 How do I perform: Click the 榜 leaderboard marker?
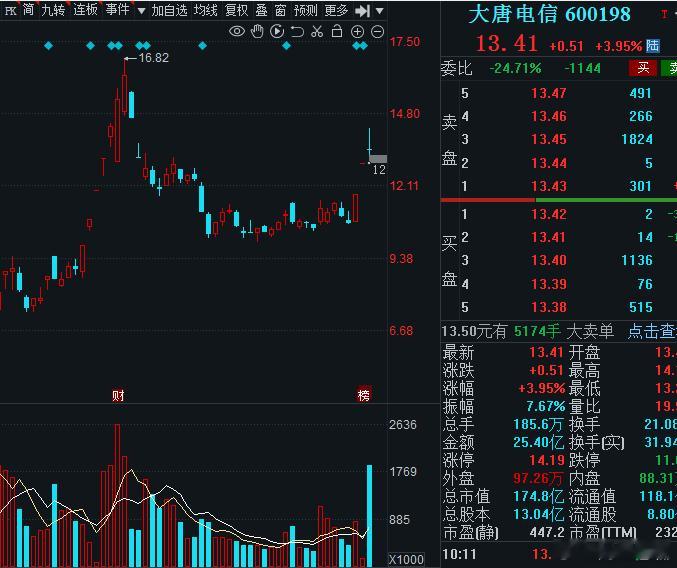364,394
